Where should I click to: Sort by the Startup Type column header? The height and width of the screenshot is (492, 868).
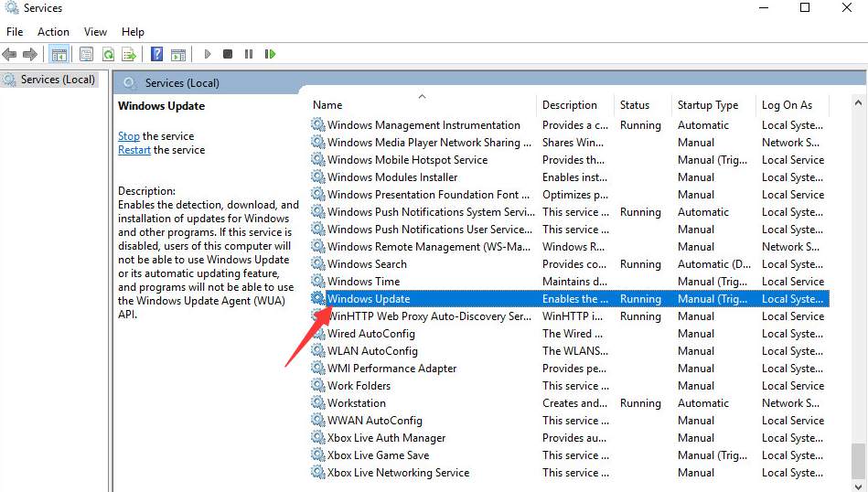tap(713, 105)
